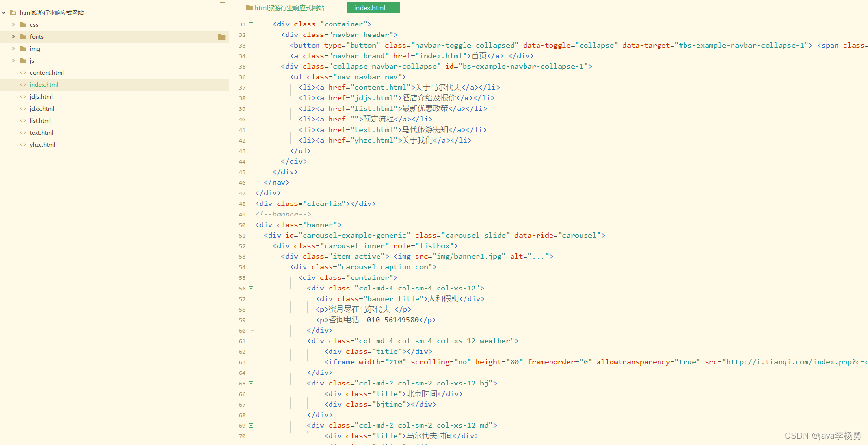
Task: Click the text 关于马尔代夫 on line 37
Action: pyautogui.click(x=438, y=87)
